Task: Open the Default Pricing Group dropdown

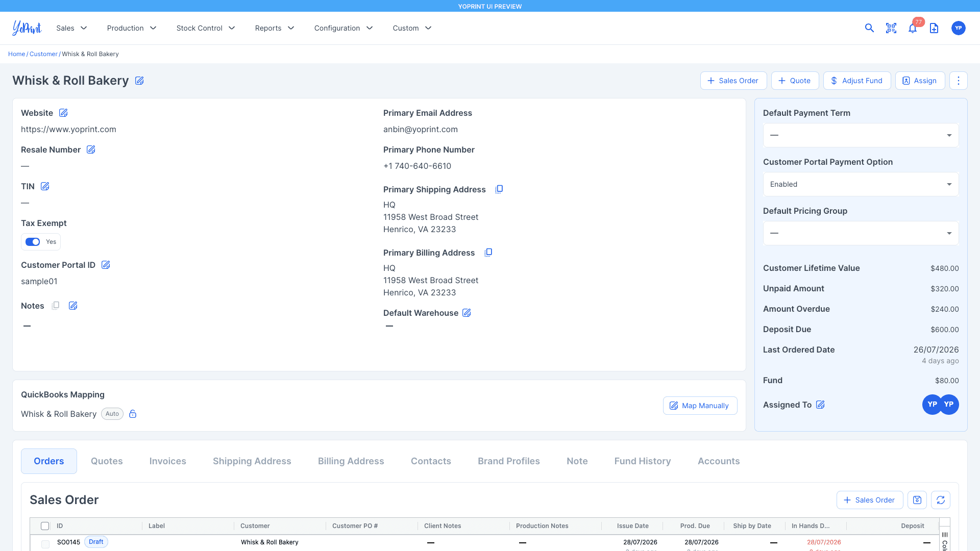Action: pyautogui.click(x=861, y=233)
